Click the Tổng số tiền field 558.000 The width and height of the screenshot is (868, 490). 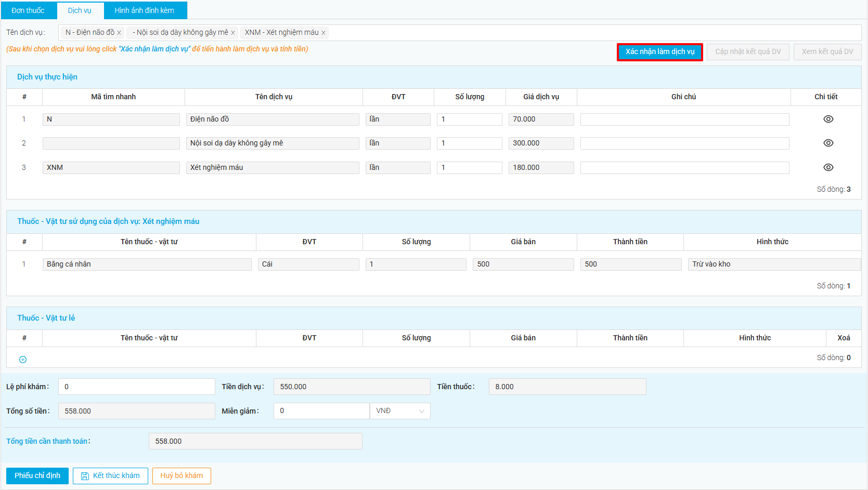click(137, 411)
